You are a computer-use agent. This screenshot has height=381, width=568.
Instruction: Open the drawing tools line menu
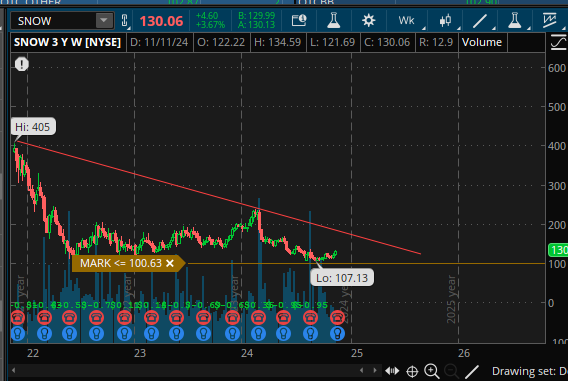point(480,21)
